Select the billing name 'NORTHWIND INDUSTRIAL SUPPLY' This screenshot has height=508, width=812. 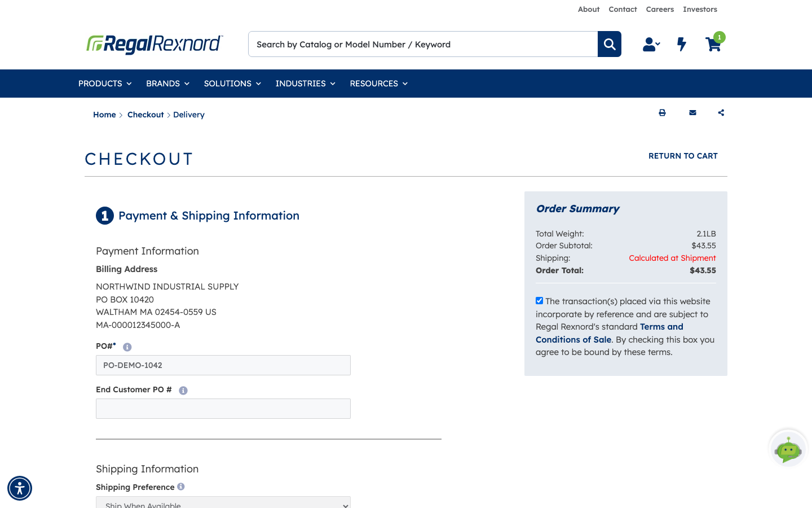(167, 287)
